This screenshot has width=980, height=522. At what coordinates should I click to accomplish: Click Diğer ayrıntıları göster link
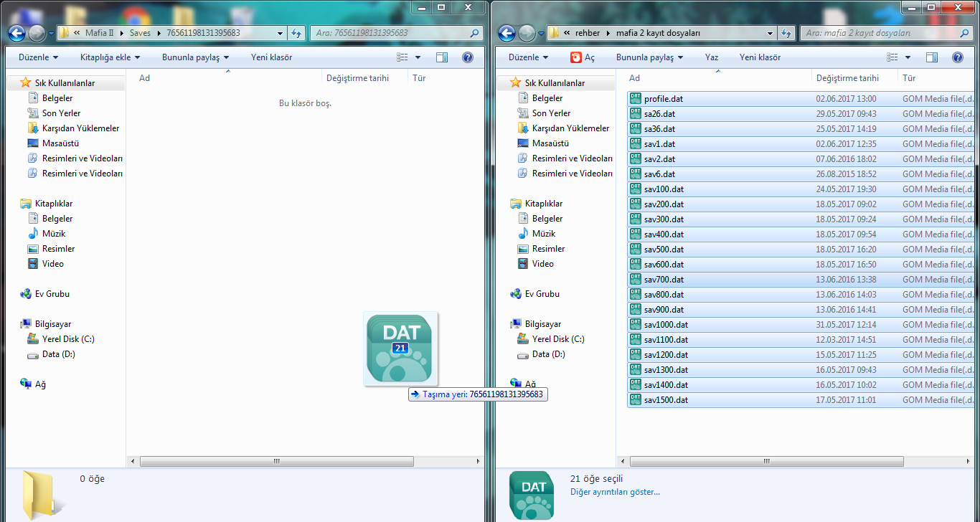615,492
